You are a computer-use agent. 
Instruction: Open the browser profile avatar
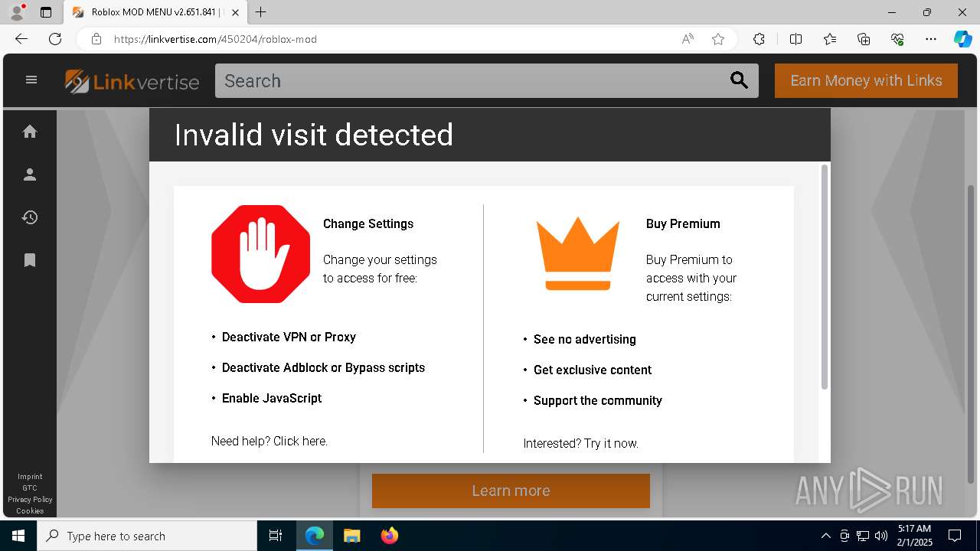(17, 12)
